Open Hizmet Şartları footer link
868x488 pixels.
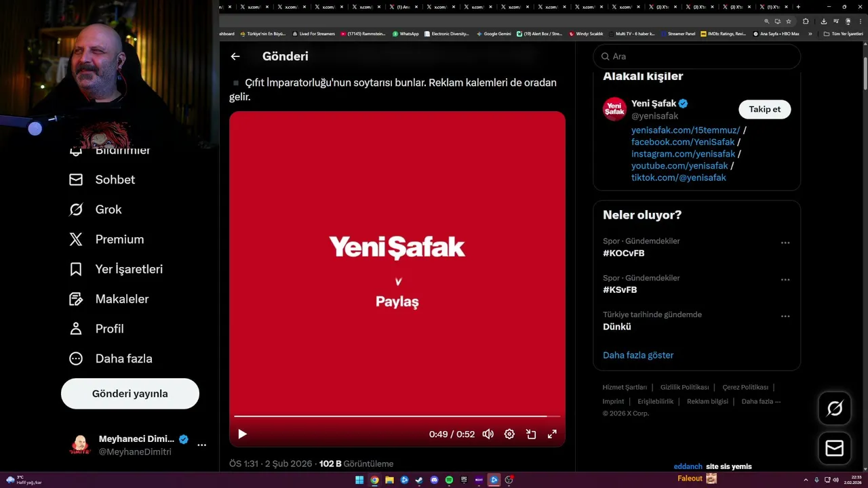625,388
